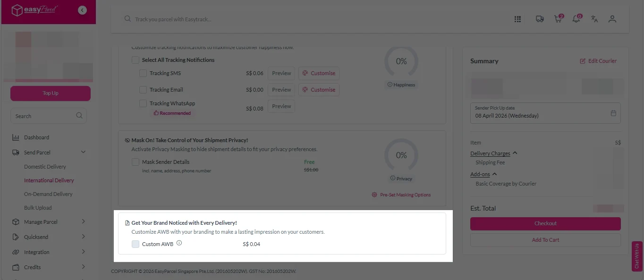Image resolution: width=644 pixels, height=280 pixels.
Task: Collapse the Send Parcel menu chevron
Action: (84, 153)
